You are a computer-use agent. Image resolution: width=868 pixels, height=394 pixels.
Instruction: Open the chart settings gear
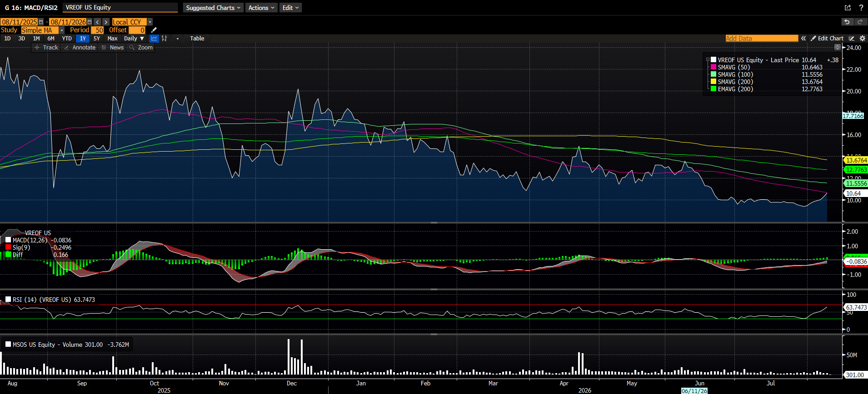coord(862,39)
